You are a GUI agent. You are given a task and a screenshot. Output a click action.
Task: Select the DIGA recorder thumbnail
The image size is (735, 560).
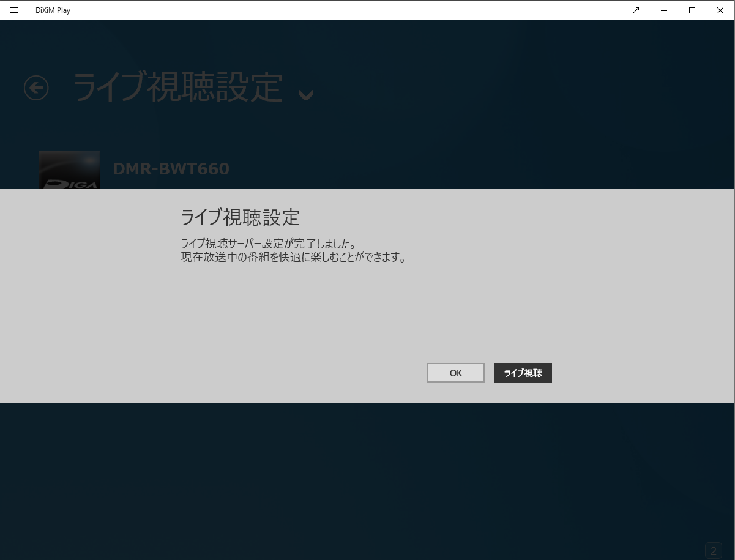(70, 170)
